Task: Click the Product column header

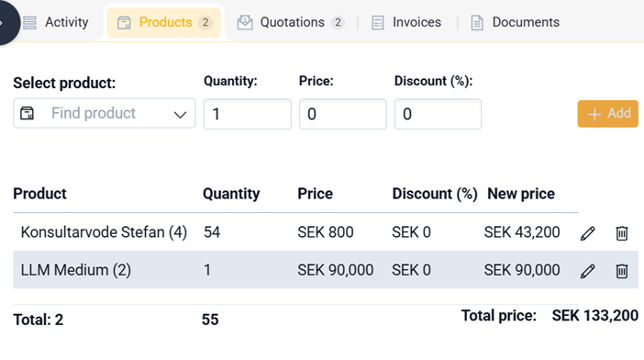Action: point(39,194)
